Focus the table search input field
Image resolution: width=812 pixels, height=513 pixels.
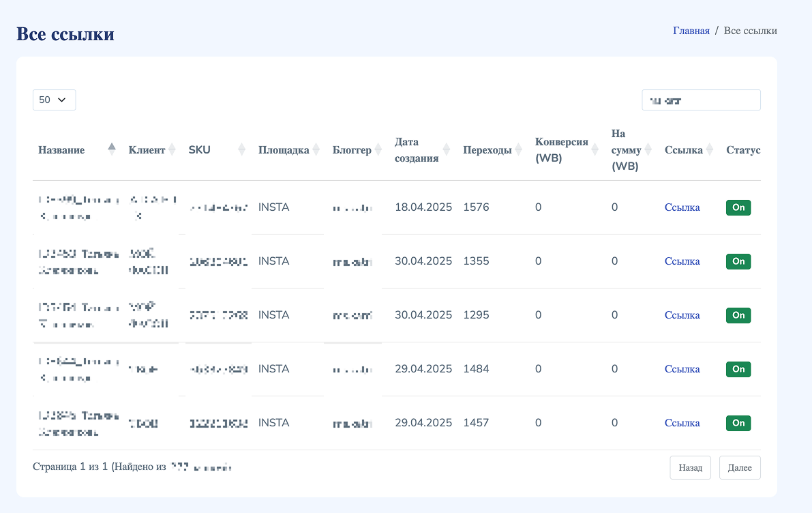click(701, 100)
